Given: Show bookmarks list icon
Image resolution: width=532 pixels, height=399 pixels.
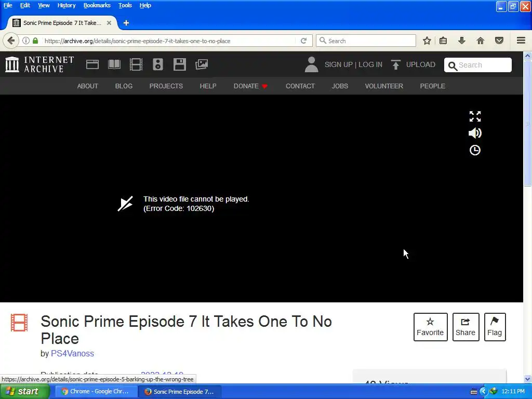Looking at the screenshot, I should [x=443, y=41].
